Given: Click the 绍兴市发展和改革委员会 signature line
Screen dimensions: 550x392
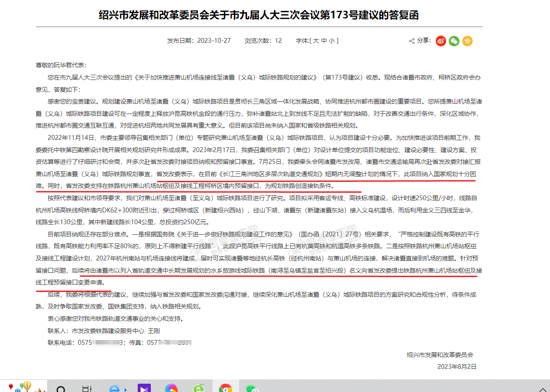Looking at the screenshot, I should pyautogui.click(x=440, y=355).
